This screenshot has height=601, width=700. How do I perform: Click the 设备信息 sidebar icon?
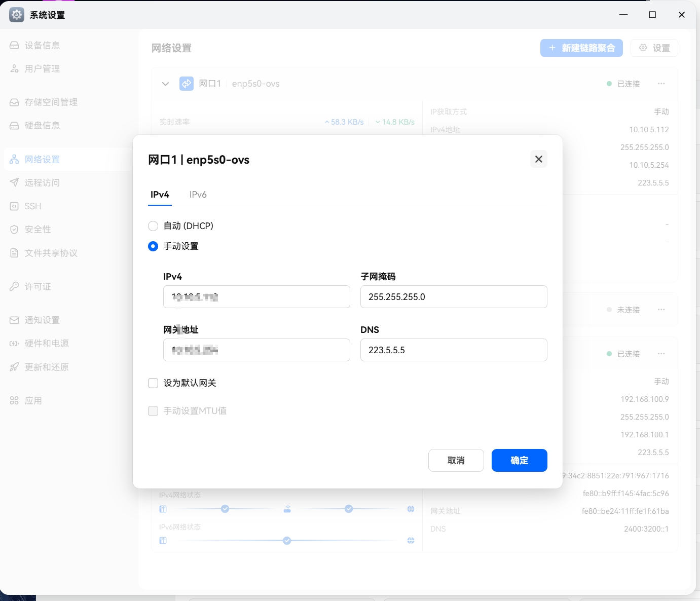pos(14,46)
